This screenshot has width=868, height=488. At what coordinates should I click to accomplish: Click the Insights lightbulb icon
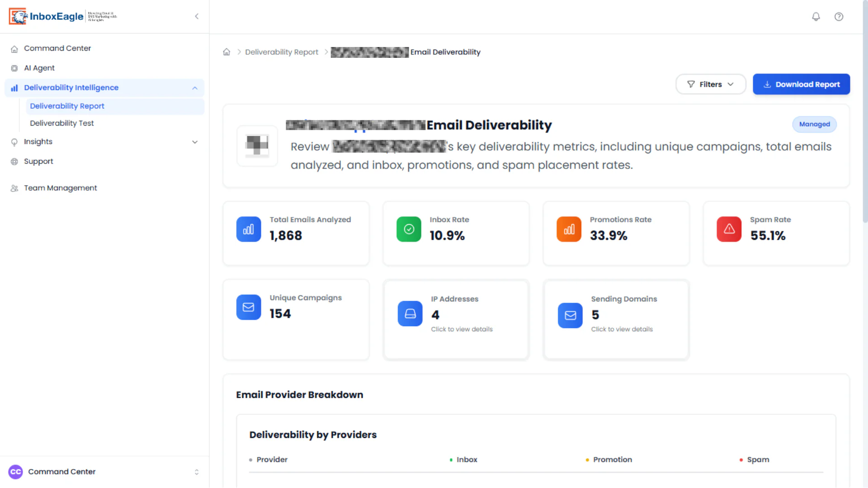coord(14,142)
